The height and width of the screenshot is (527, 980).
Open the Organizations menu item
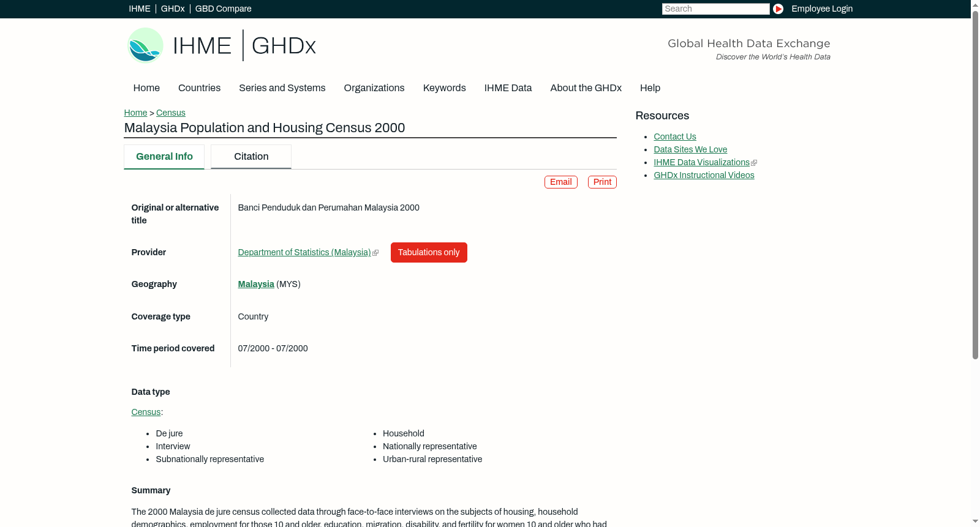pyautogui.click(x=374, y=88)
